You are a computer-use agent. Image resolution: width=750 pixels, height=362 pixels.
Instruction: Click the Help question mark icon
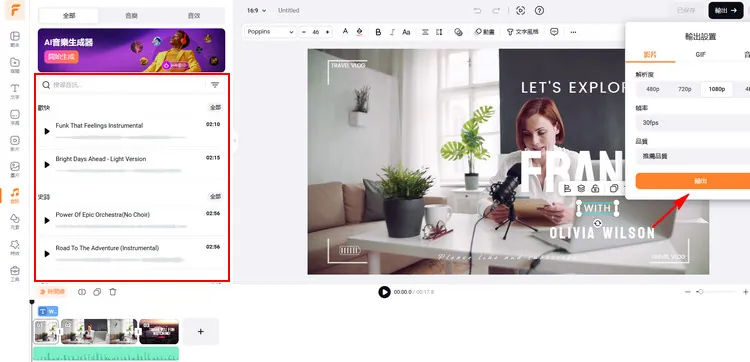click(540, 11)
